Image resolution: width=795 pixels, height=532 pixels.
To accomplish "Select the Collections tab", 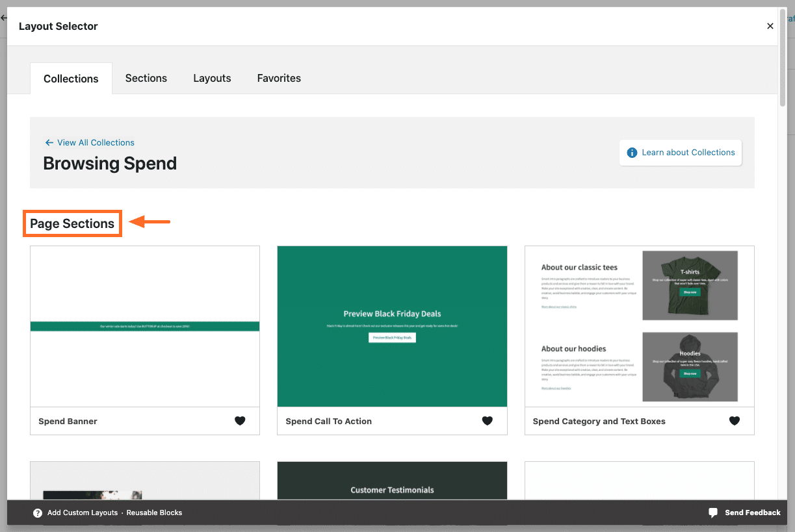I will tap(71, 78).
